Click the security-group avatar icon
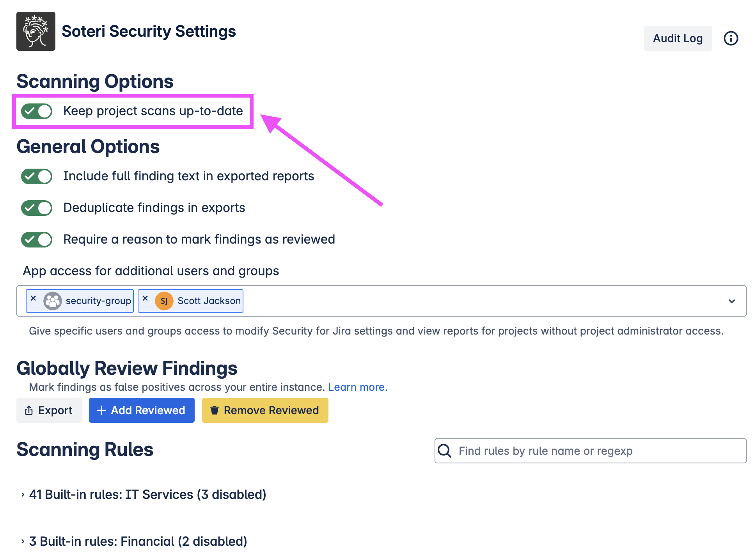Image resolution: width=756 pixels, height=559 pixels. (x=53, y=301)
